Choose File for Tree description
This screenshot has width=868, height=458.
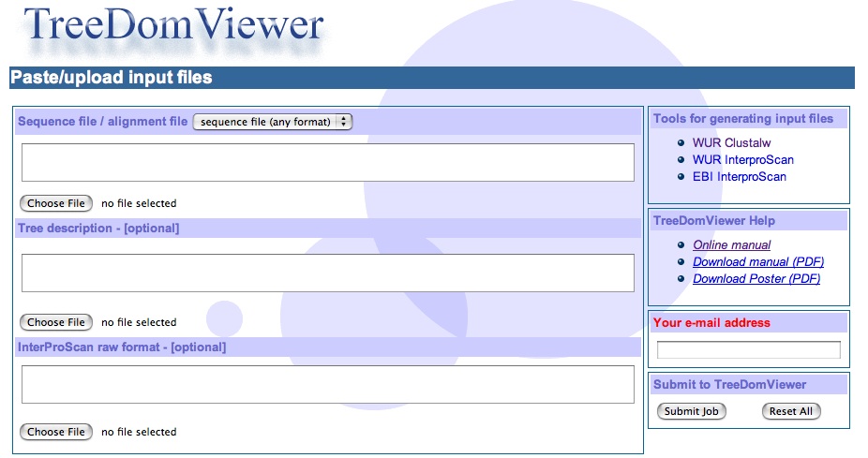[x=56, y=322]
